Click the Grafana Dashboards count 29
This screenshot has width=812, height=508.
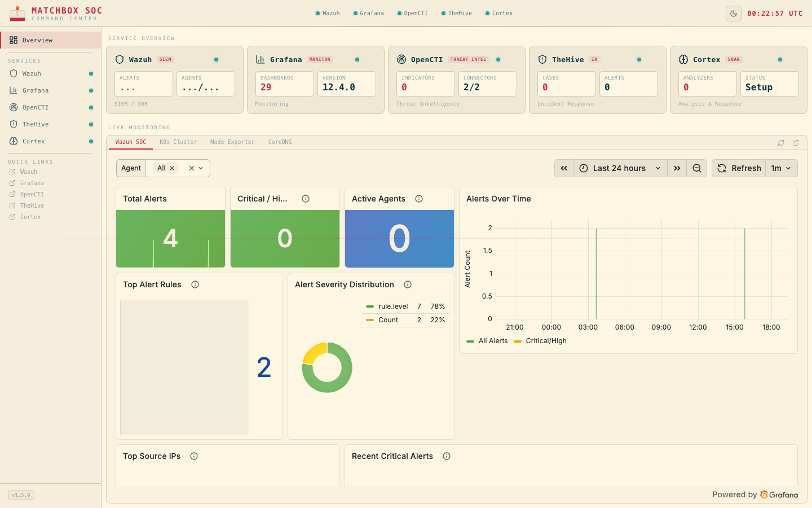(266, 87)
